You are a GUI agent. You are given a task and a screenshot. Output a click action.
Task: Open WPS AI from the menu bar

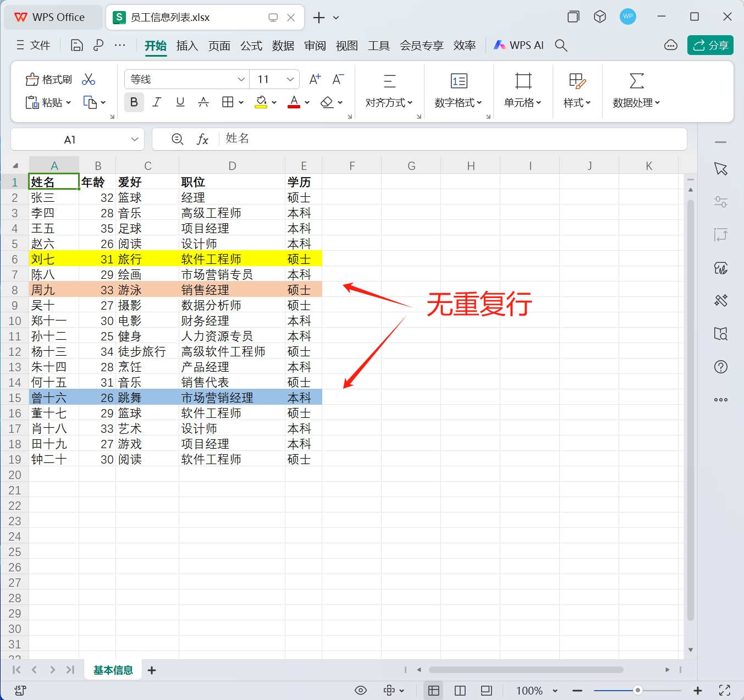coord(519,46)
